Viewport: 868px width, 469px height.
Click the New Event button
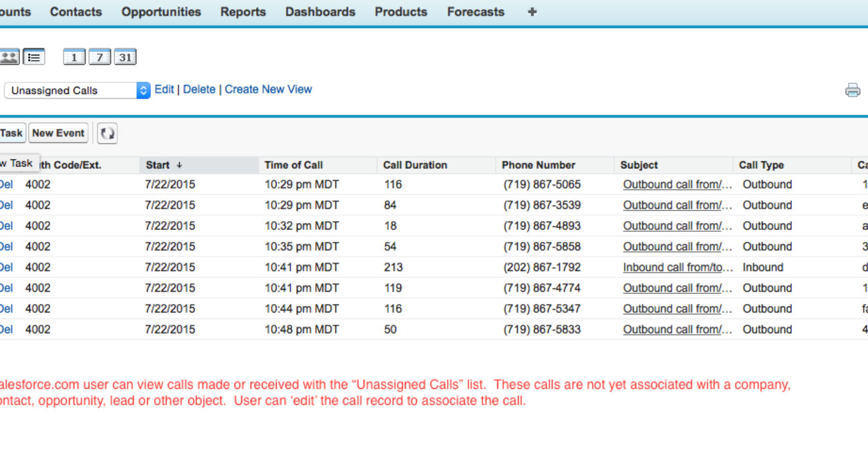click(x=58, y=133)
